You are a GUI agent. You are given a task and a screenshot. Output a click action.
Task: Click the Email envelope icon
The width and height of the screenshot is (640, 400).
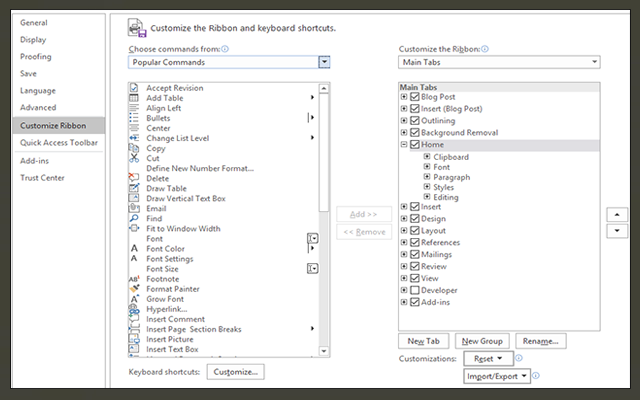pos(133,208)
